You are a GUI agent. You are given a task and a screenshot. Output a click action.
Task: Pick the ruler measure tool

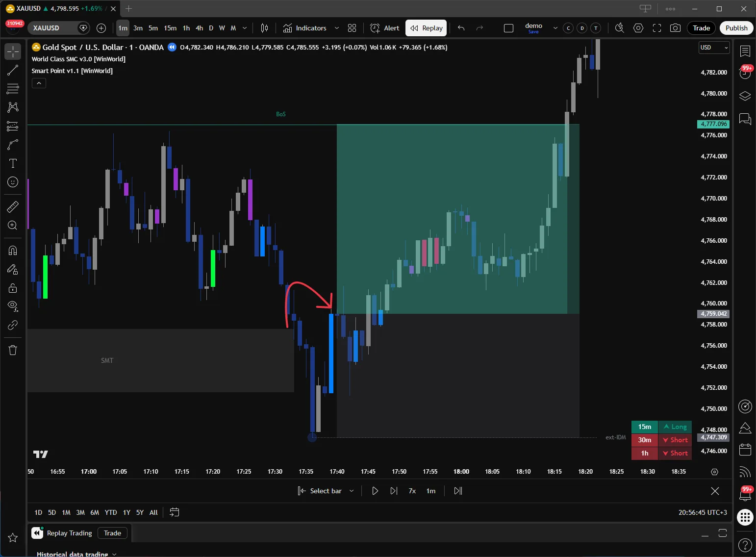pyautogui.click(x=13, y=207)
